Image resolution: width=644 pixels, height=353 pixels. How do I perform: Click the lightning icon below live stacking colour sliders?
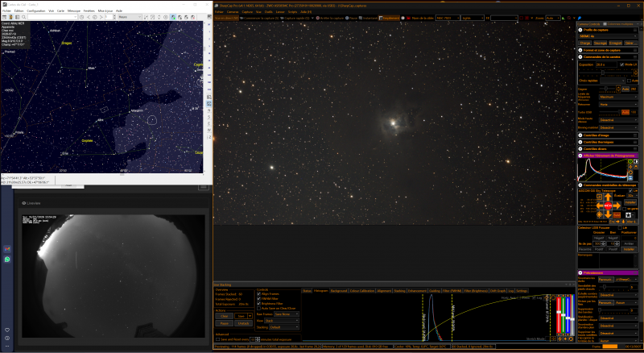pyautogui.click(x=559, y=339)
